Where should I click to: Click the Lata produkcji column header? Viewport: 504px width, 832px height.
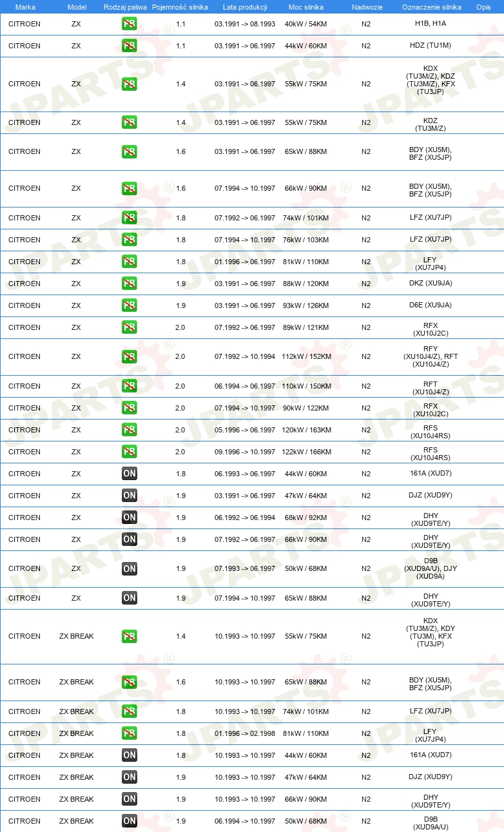tap(245, 7)
